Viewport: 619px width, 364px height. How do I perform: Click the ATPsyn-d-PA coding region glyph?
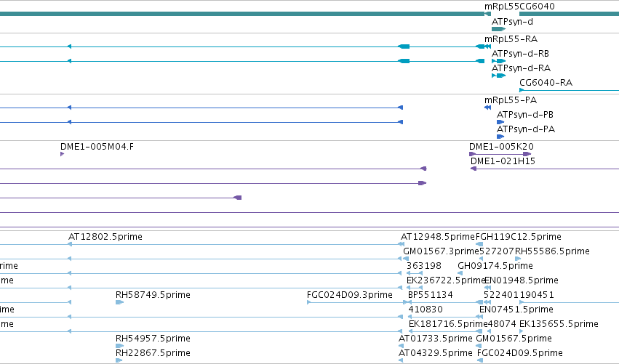pos(500,137)
